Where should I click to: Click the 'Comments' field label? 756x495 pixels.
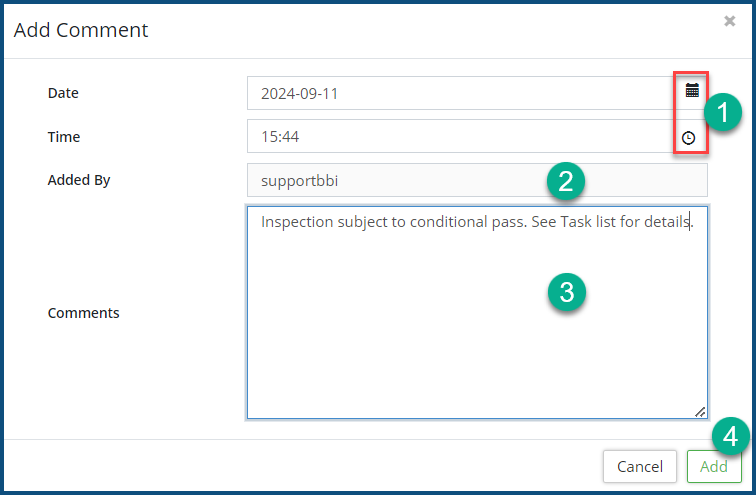[84, 313]
